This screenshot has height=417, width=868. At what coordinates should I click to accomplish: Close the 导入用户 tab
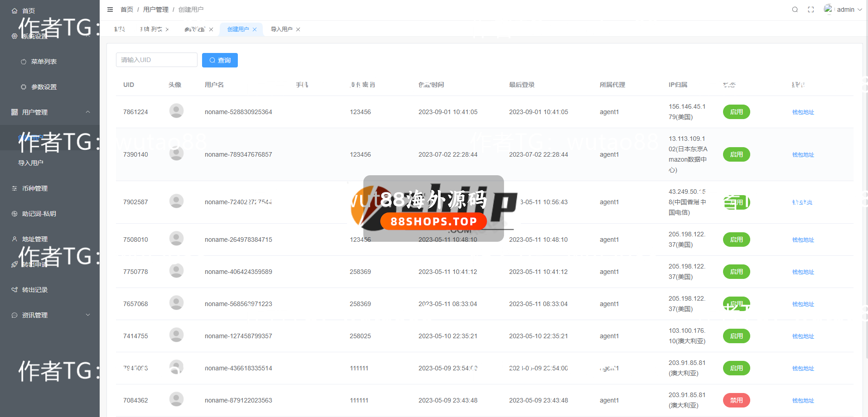pos(298,29)
